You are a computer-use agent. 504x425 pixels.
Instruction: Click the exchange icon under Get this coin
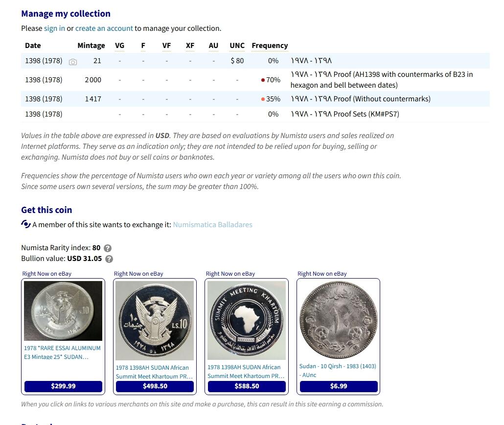click(26, 224)
